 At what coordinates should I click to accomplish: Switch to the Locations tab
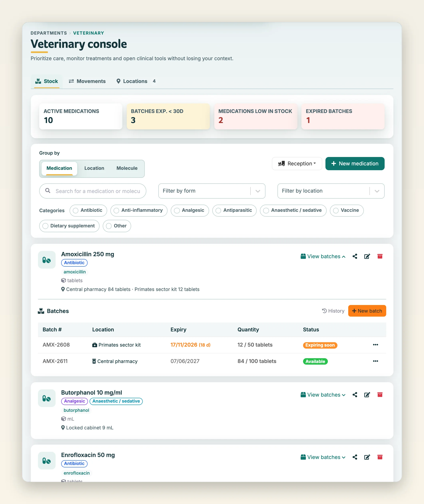point(136,81)
